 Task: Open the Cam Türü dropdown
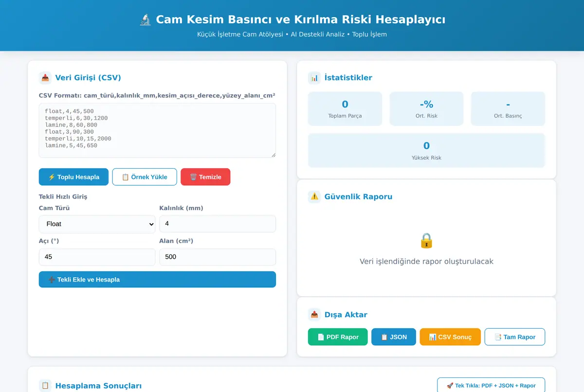[97, 224]
